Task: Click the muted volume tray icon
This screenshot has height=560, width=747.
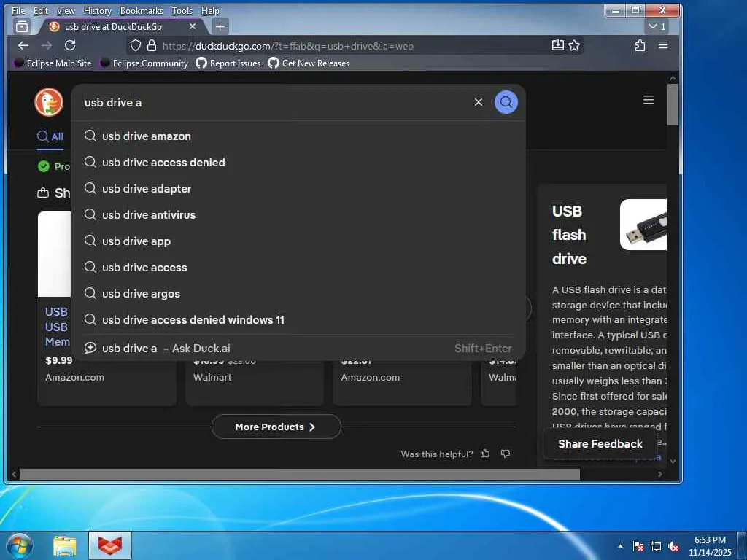Action: coord(673,546)
